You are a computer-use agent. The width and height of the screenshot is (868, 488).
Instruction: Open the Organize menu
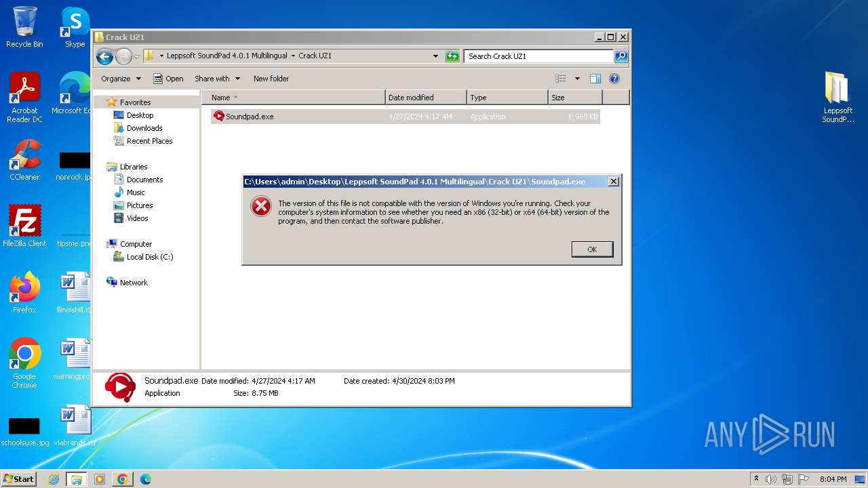121,79
